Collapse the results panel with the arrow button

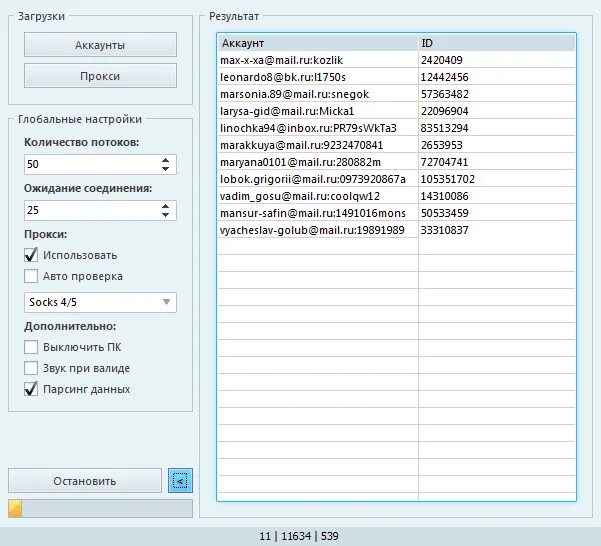(x=180, y=480)
